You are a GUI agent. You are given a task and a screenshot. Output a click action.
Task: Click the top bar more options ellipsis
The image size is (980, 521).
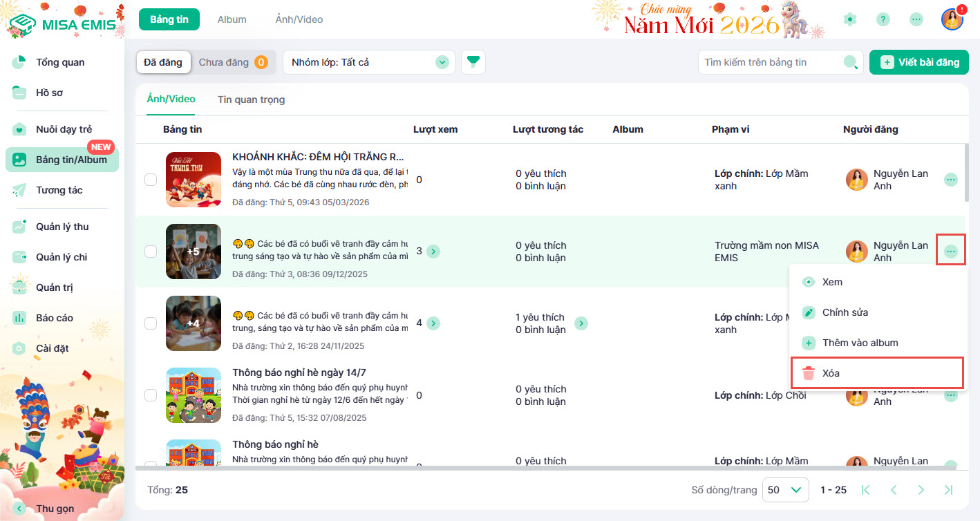tap(916, 19)
